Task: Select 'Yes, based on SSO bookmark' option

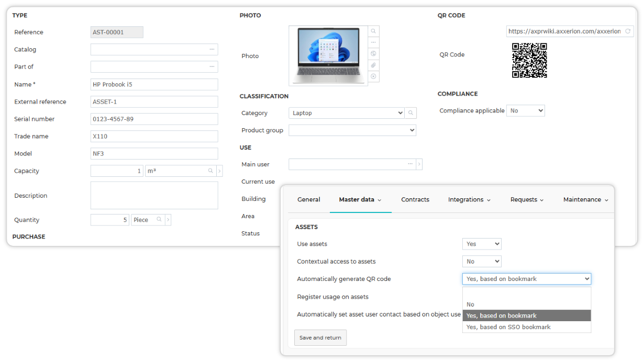Action: pos(527,327)
